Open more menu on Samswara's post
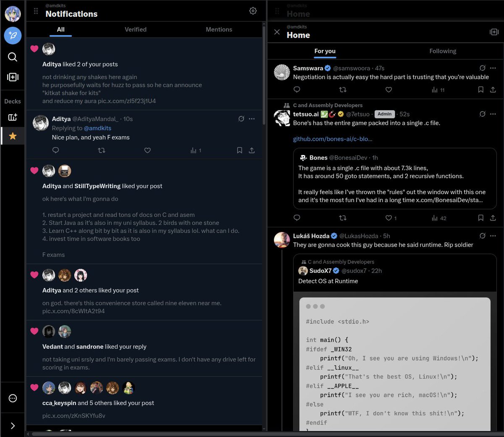Viewport: 504px width, 437px height. click(x=493, y=68)
